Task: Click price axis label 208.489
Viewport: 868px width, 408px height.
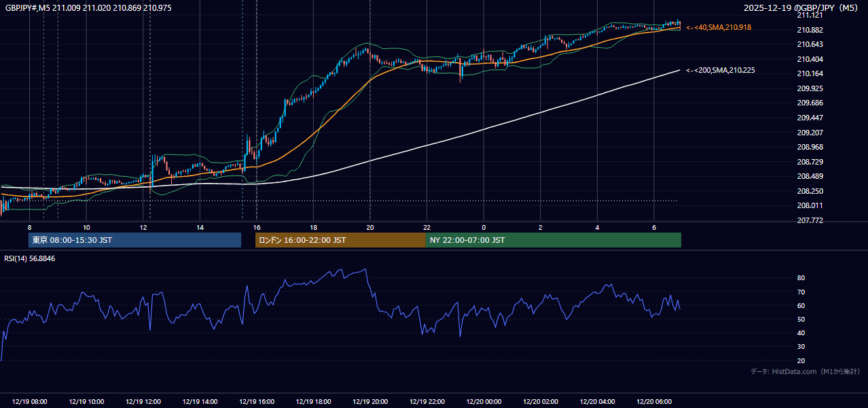Action: point(810,176)
